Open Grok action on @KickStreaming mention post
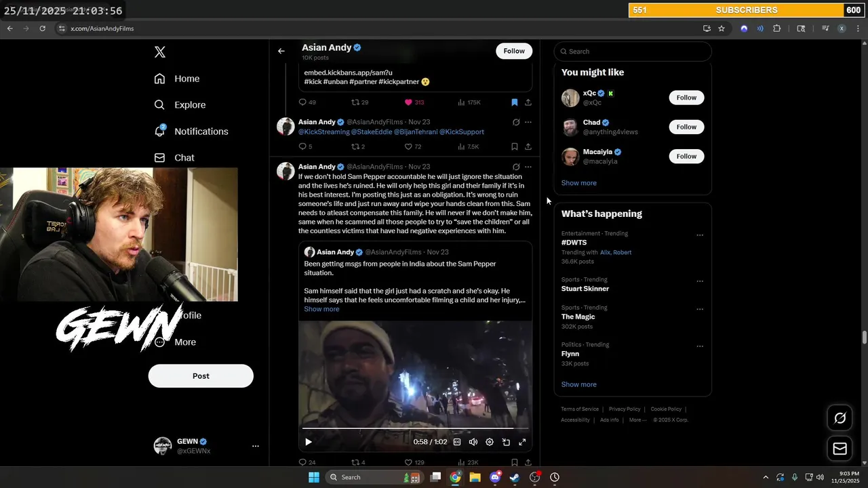Viewport: 868px width, 488px height. [x=516, y=123]
